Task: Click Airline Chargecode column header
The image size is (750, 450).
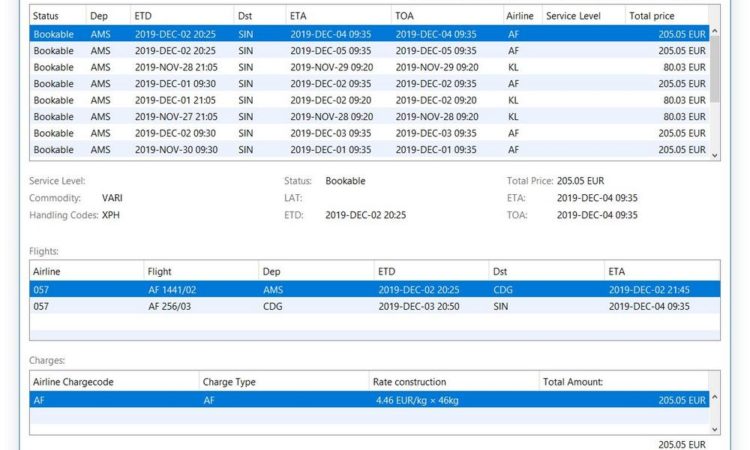Action: coord(114,382)
